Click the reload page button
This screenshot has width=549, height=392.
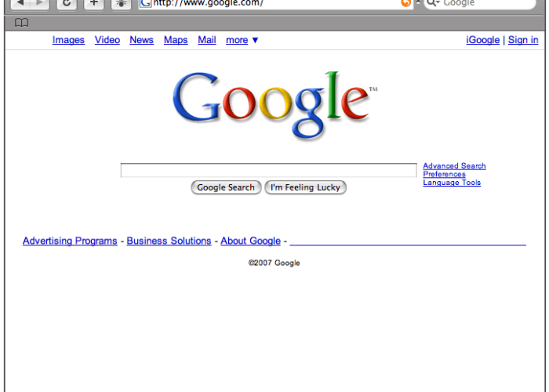(x=67, y=4)
